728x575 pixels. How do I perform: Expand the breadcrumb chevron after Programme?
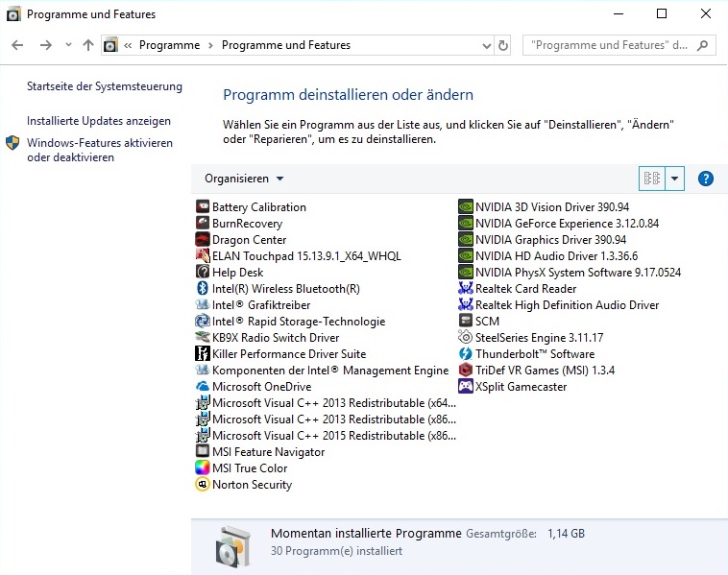point(210,45)
